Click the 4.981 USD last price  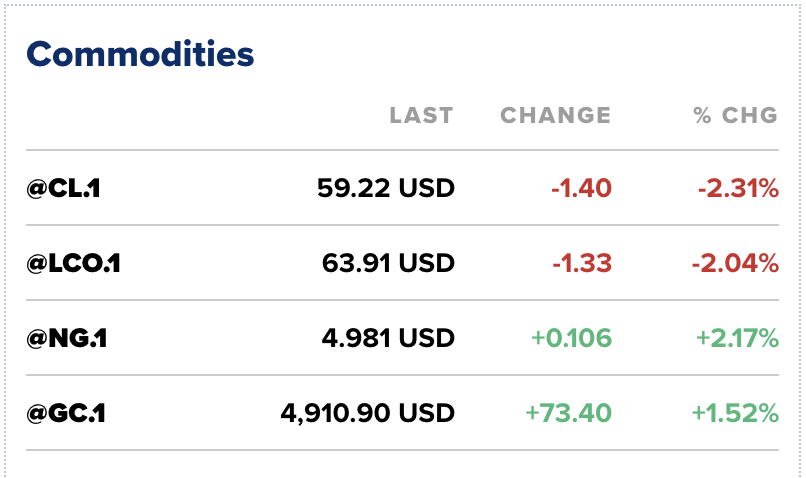(x=388, y=338)
